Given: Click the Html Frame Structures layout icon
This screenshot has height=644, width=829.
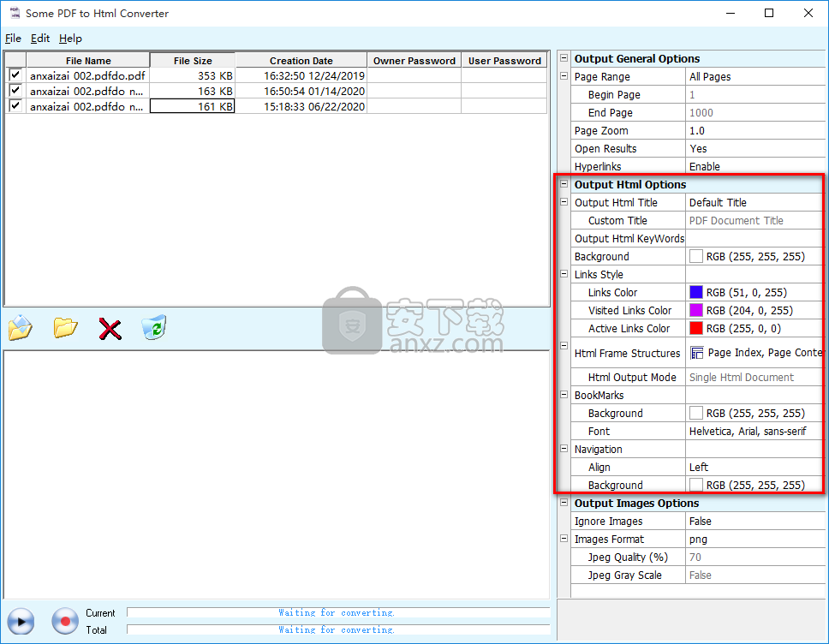Looking at the screenshot, I should click(697, 353).
